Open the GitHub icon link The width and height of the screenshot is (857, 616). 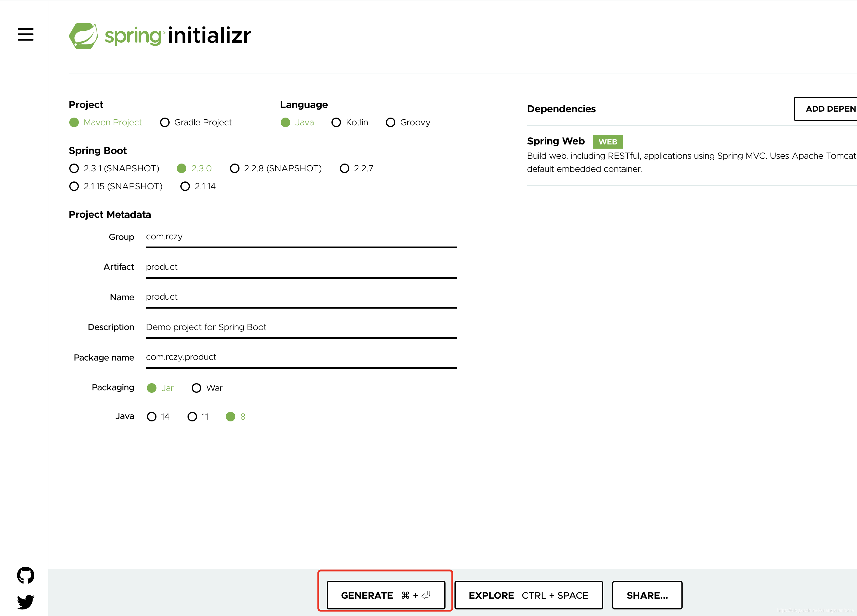click(26, 575)
